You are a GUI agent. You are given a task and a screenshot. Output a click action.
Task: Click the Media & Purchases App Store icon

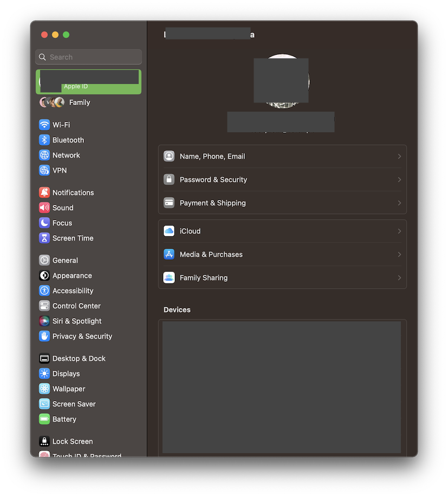click(x=169, y=254)
